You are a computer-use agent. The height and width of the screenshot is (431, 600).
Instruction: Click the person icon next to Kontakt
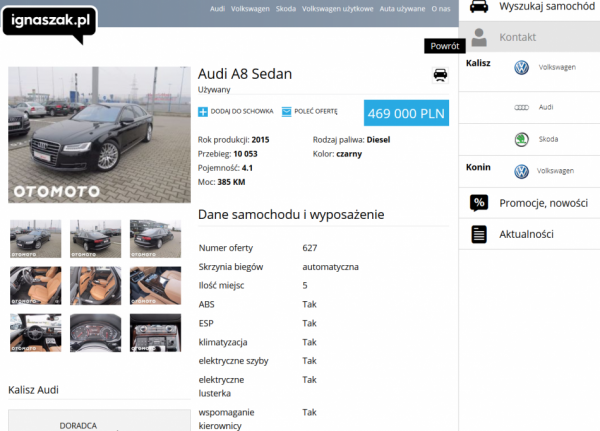[x=479, y=37]
